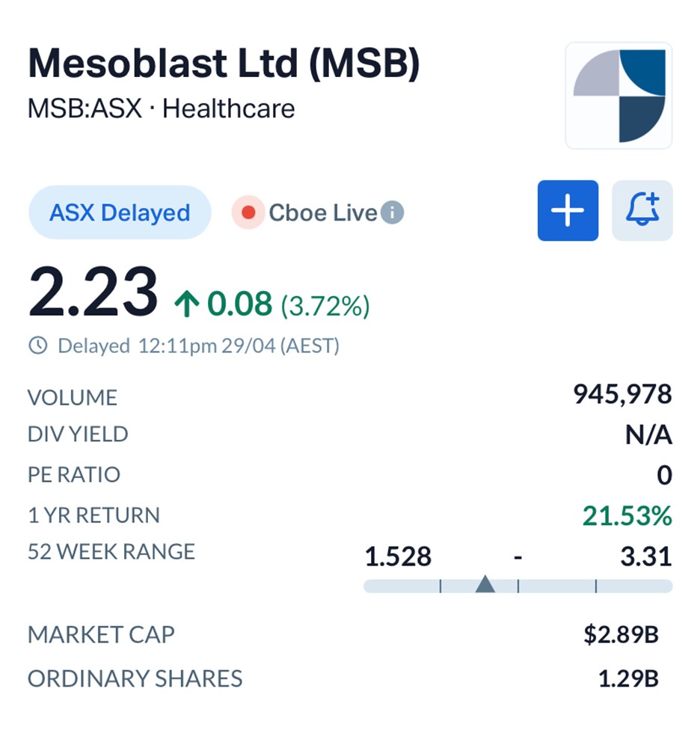Click the current price 2.23
700x730 pixels.
click(93, 293)
